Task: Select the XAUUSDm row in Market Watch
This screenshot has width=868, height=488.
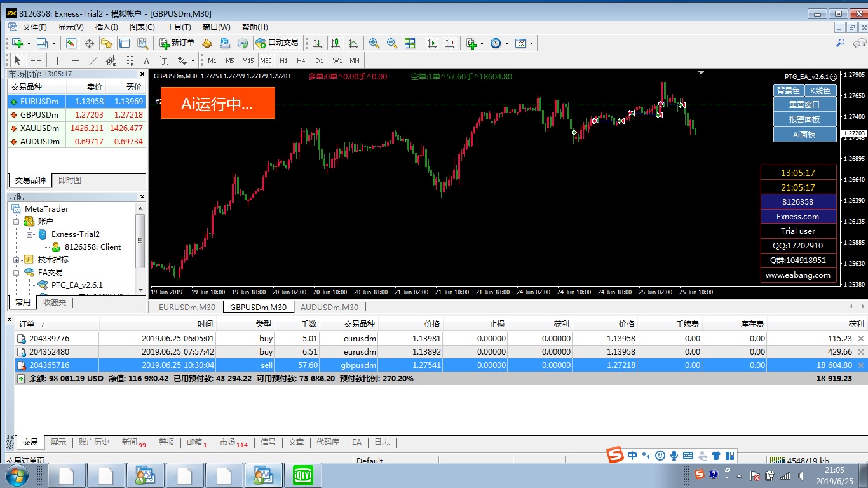Action: point(76,128)
